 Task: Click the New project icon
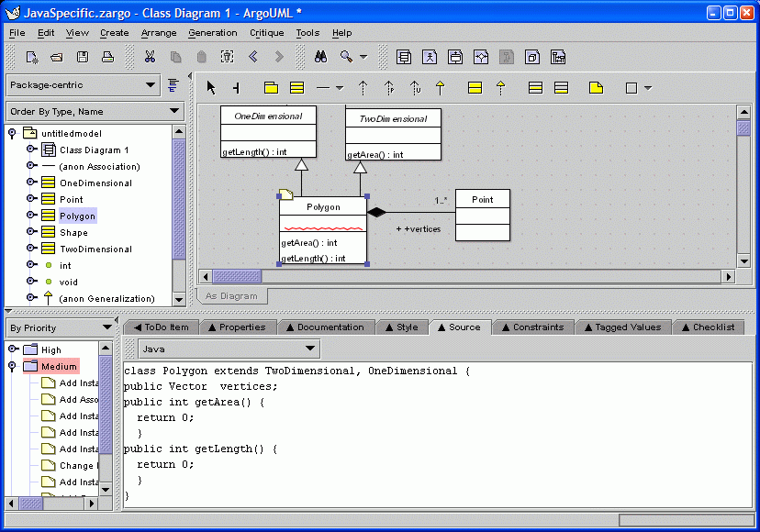(32, 57)
